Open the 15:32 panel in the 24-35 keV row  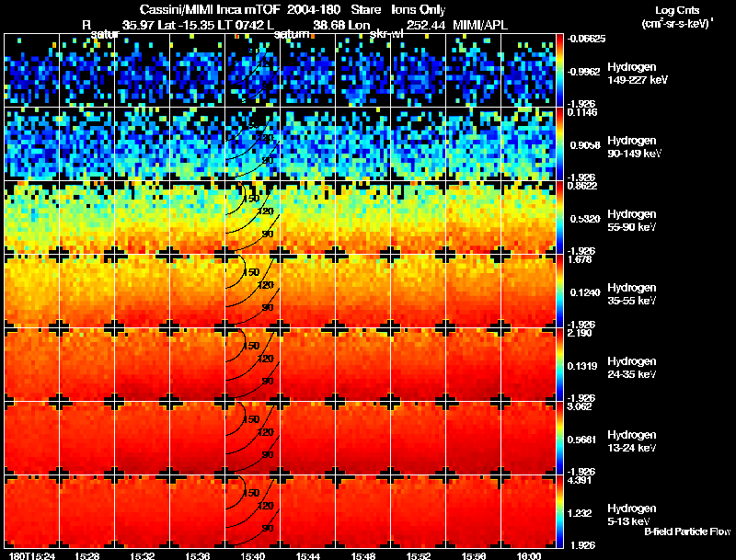pos(143,365)
